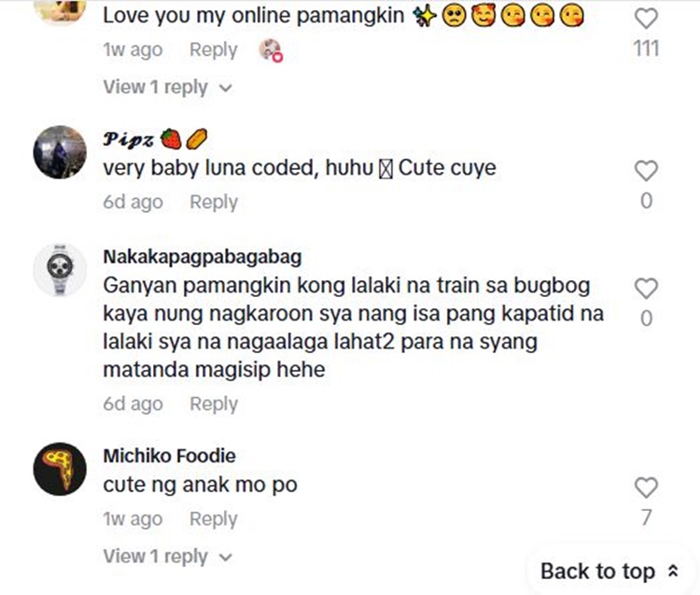Expand 'View 1 reply' under Michiko Foodie's comment
The height and width of the screenshot is (595, 700).
(156, 557)
